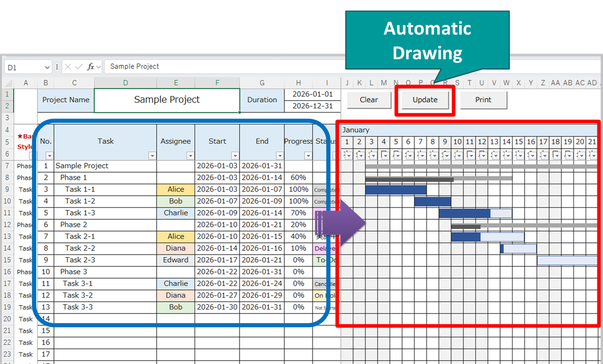Select column header J
The image size is (603, 364).
click(347, 82)
